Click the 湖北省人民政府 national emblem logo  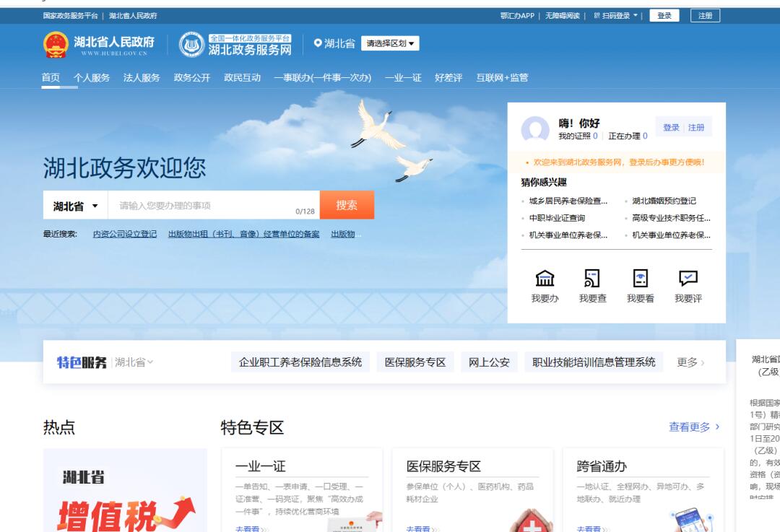[55, 44]
